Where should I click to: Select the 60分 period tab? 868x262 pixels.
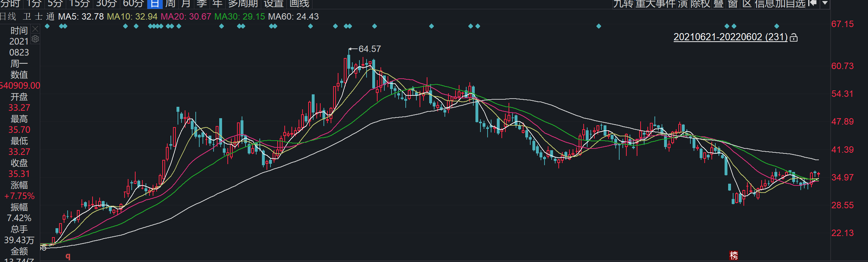[133, 4]
